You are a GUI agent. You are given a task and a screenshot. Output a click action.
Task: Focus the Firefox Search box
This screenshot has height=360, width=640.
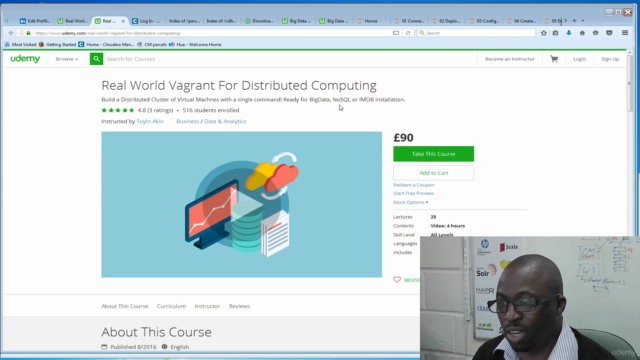[x=476, y=33]
